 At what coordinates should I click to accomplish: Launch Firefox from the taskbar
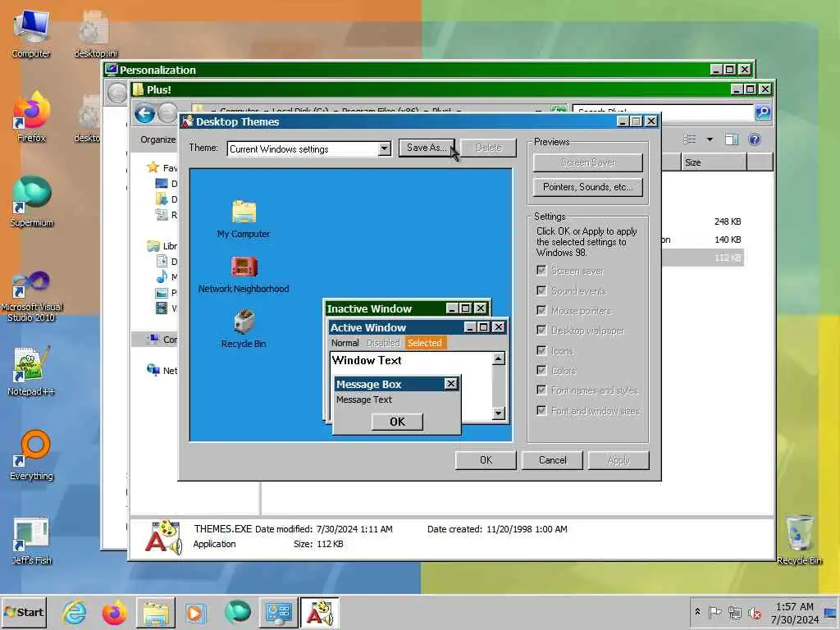[x=114, y=613]
